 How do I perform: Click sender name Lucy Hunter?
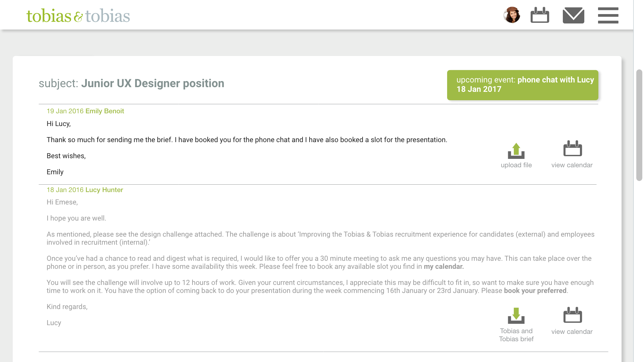pos(104,190)
